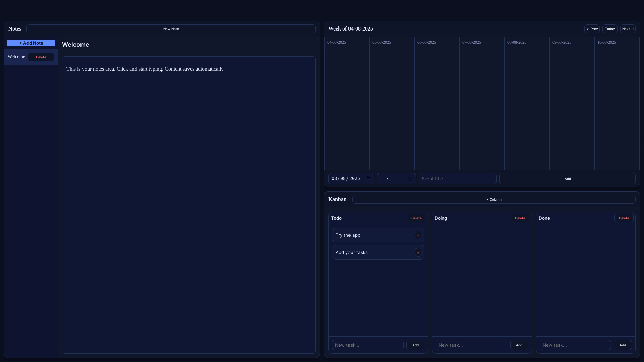Focus New task field in Todo column

click(x=368, y=345)
